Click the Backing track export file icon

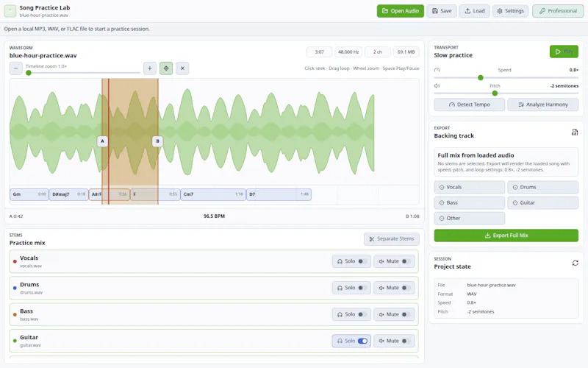pos(575,132)
